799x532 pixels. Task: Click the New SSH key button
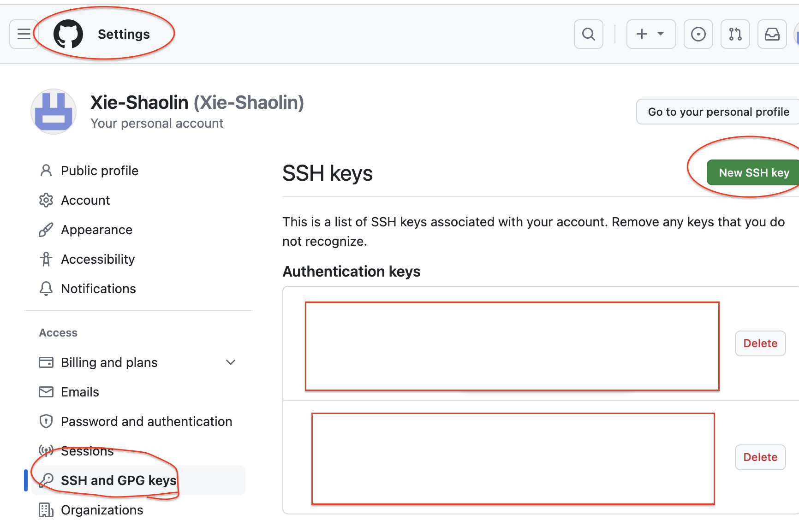[753, 172]
